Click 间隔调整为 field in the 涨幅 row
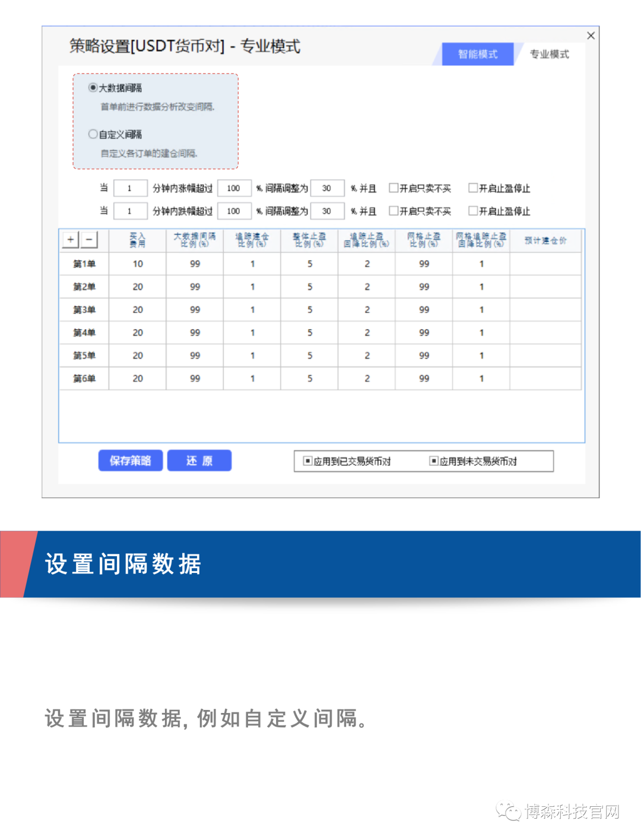This screenshot has width=641, height=840. point(327,188)
